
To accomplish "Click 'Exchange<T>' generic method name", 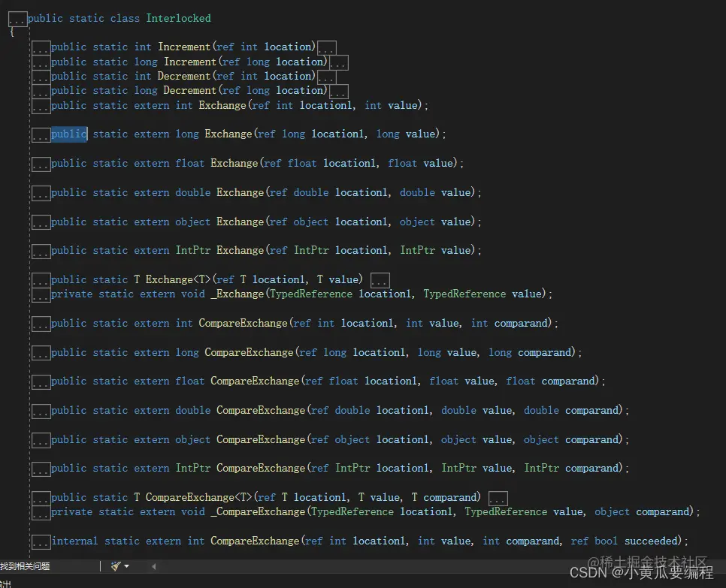I will [x=178, y=279].
